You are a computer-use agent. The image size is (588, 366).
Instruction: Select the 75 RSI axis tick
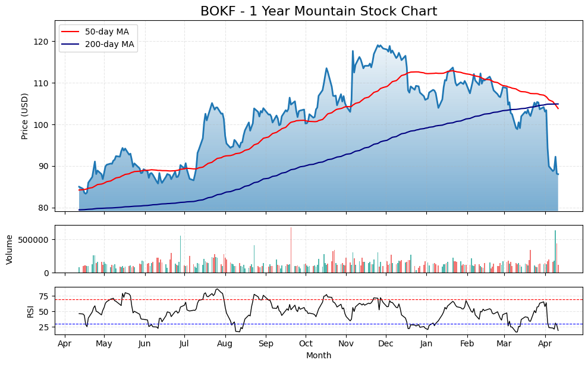tap(43, 296)
